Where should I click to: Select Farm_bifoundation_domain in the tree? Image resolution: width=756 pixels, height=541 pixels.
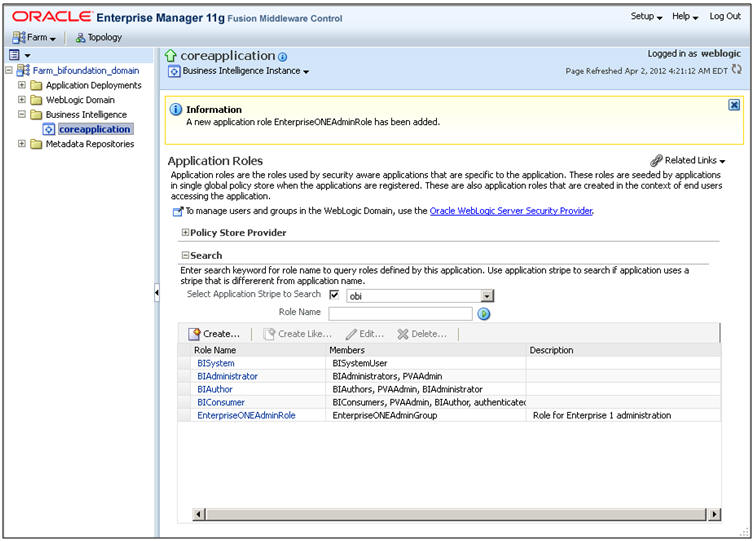[x=86, y=70]
